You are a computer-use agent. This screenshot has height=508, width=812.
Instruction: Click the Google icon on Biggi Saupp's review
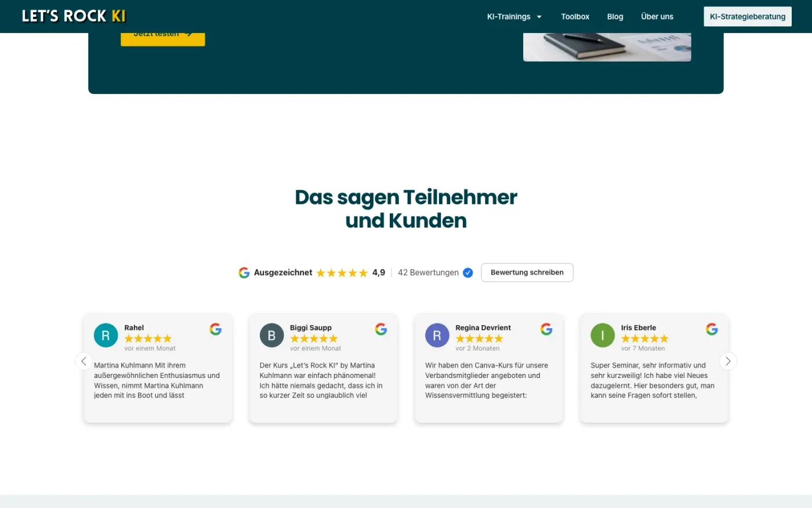coord(381,329)
